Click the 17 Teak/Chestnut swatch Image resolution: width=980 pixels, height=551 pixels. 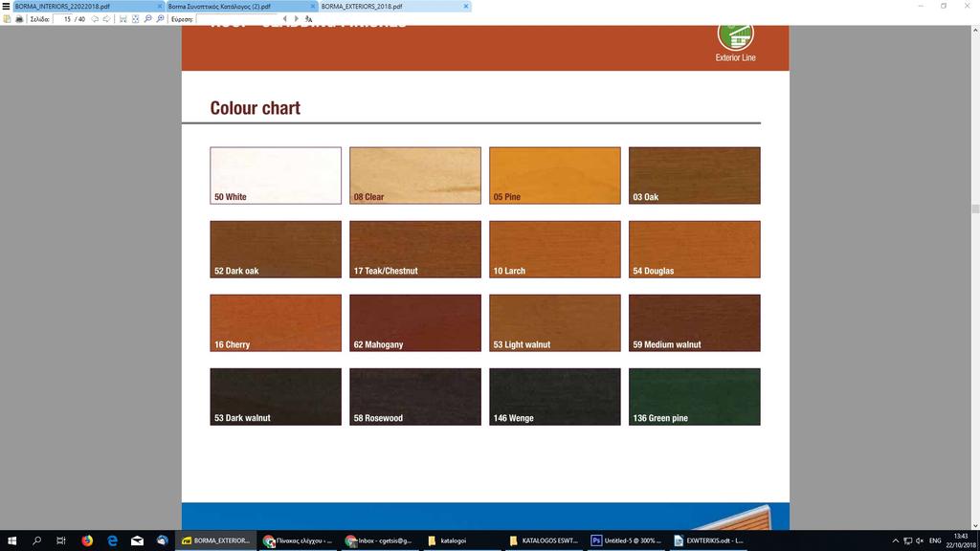click(415, 250)
